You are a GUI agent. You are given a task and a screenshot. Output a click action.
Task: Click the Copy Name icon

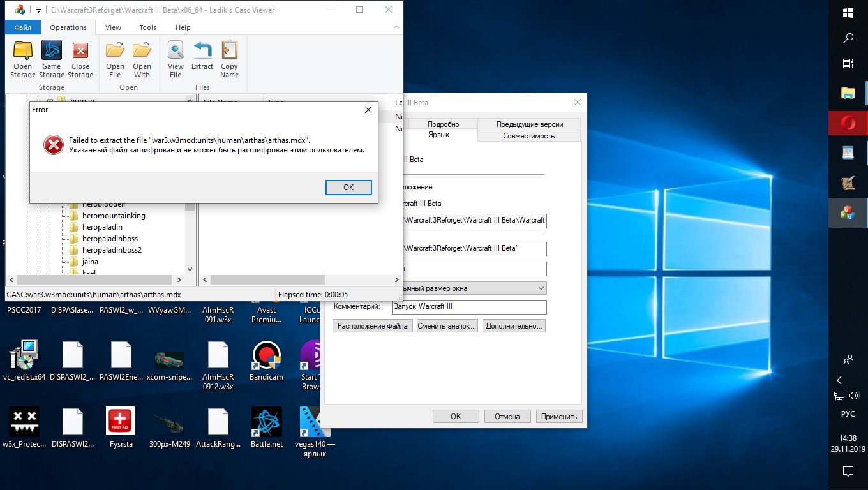tap(229, 59)
